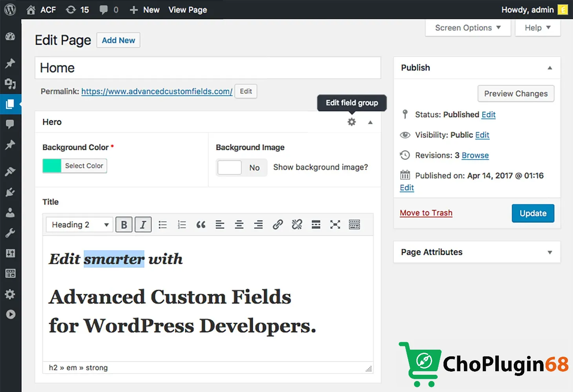
Task: Collapse the Publish box arrow
Action: tap(550, 68)
